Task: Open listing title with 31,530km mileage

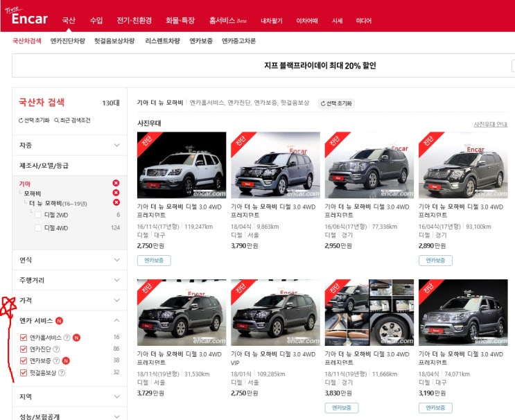Action: click(x=180, y=358)
